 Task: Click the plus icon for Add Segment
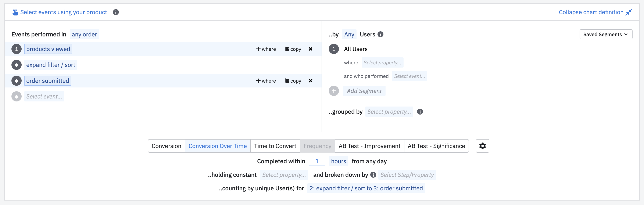(x=334, y=91)
